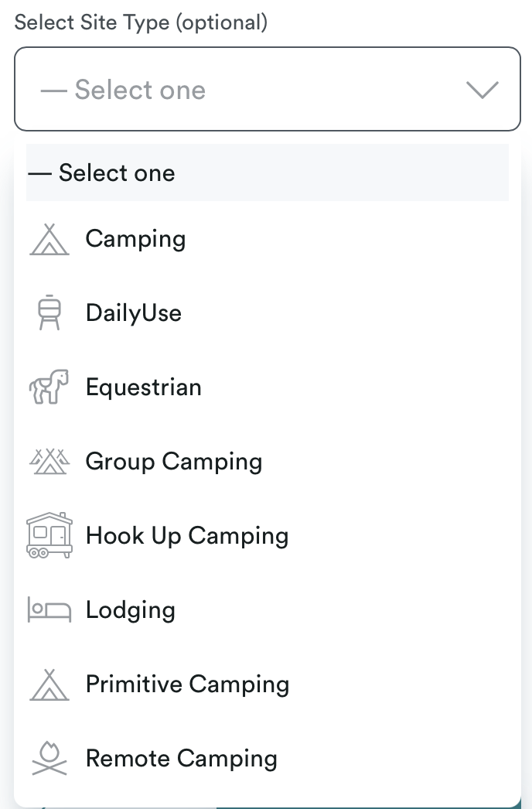Viewport: 532px width, 809px height.
Task: Click the bed icon beside Lodging
Action: click(x=49, y=609)
